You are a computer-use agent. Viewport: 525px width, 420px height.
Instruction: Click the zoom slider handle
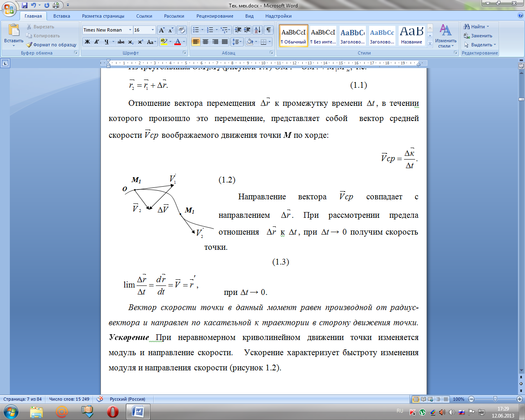pos(495,399)
